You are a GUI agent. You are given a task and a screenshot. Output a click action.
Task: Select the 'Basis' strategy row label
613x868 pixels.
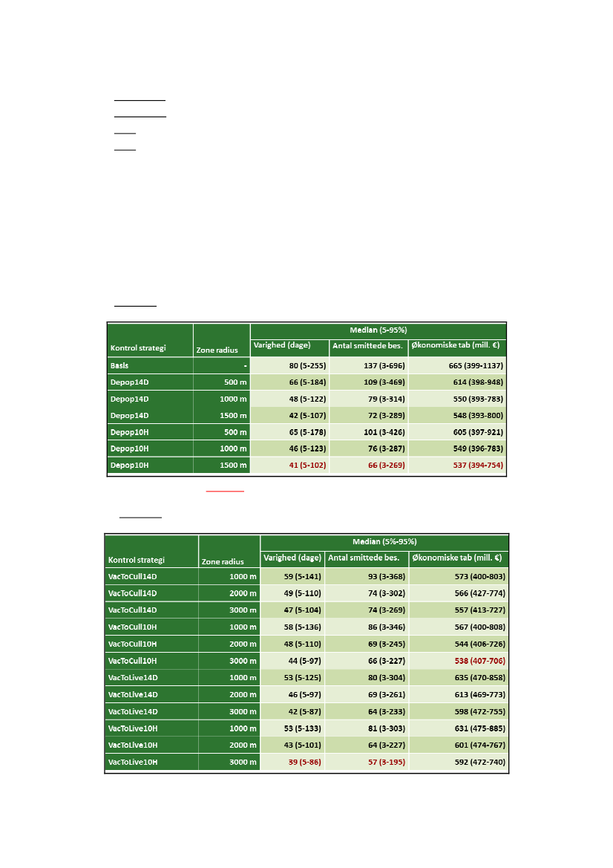(119, 366)
